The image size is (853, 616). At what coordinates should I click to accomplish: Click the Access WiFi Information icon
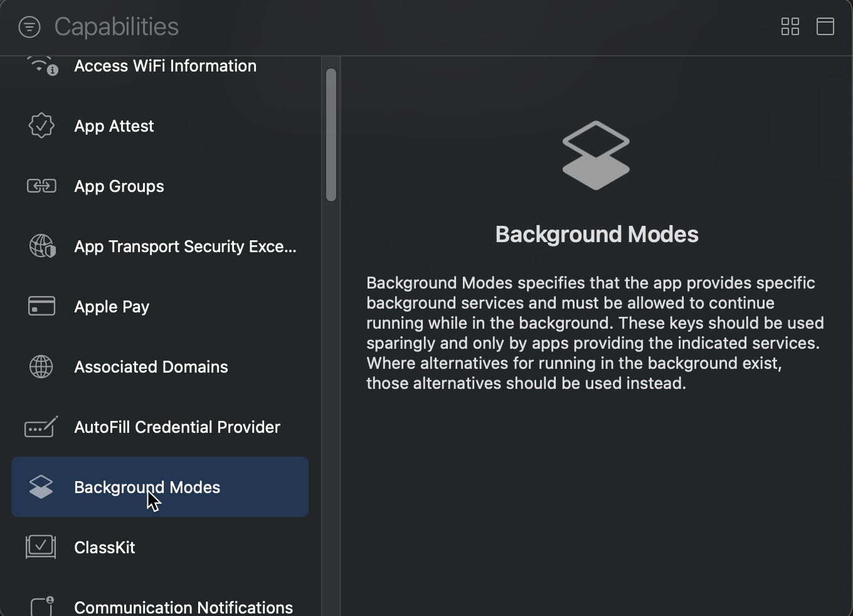[x=42, y=65]
